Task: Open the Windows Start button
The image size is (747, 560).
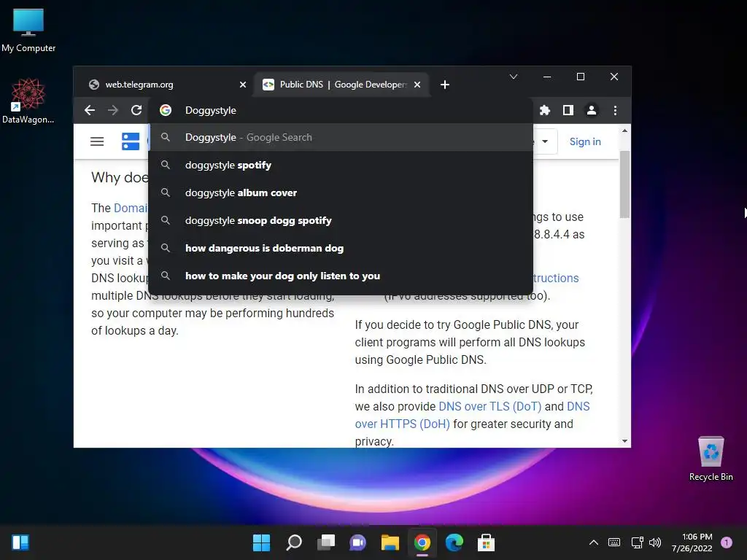Action: pyautogui.click(x=261, y=542)
